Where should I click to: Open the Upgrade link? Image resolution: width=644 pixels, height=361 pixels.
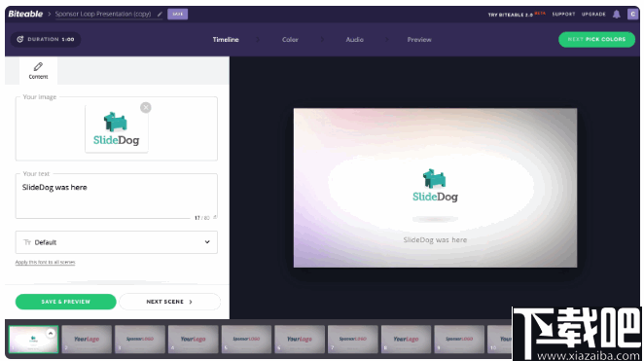[x=593, y=14]
